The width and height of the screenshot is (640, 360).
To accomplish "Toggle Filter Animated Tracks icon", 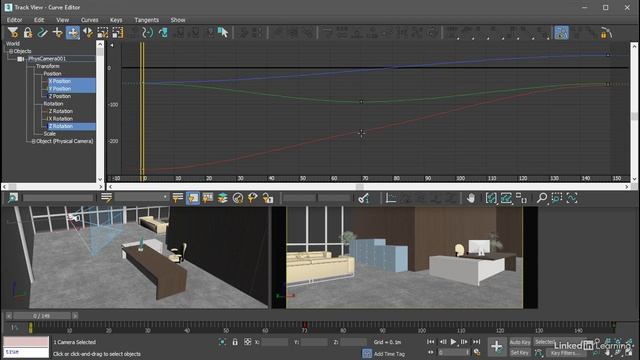I will pos(208,198).
